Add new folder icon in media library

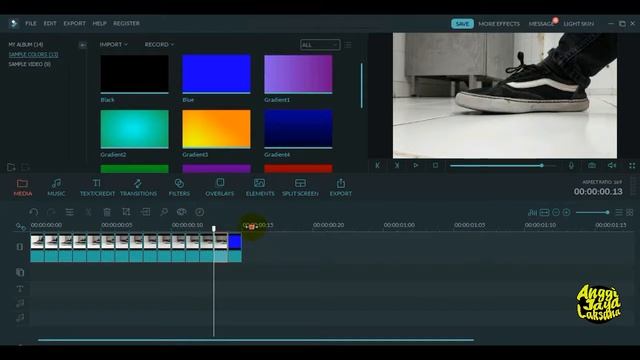pyautogui.click(x=11, y=167)
